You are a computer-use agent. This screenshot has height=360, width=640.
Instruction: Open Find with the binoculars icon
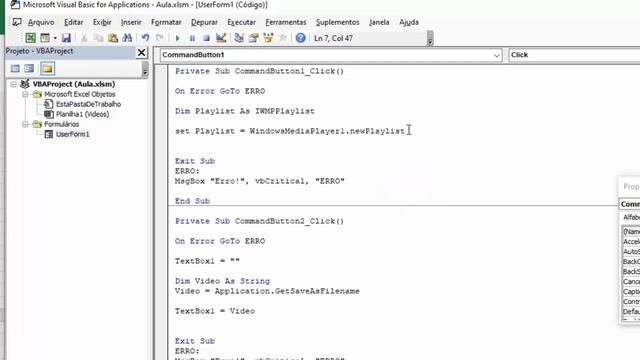[127, 38]
